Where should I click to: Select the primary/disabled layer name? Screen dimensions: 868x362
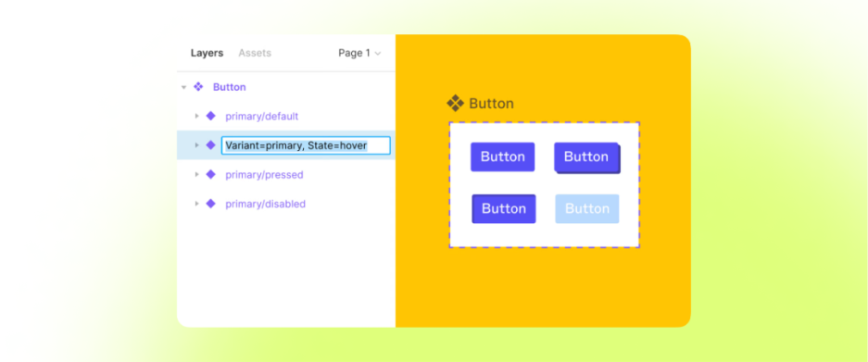point(265,204)
